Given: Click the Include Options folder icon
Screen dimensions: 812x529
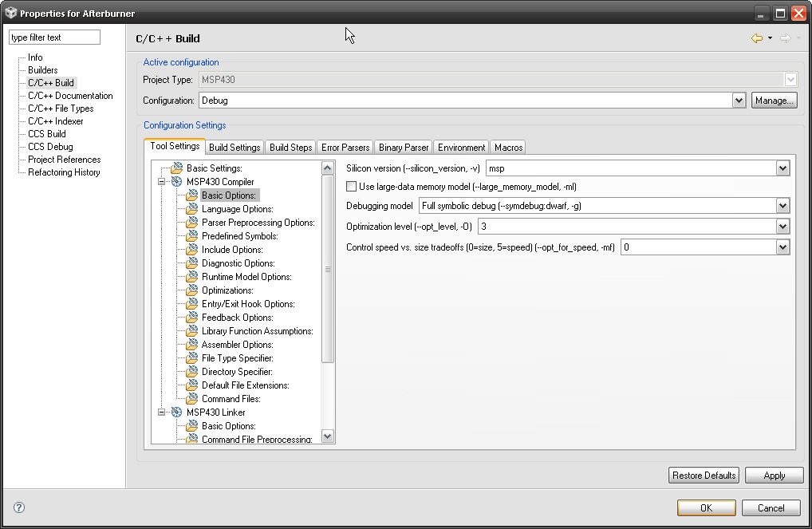Looking at the screenshot, I should point(191,249).
